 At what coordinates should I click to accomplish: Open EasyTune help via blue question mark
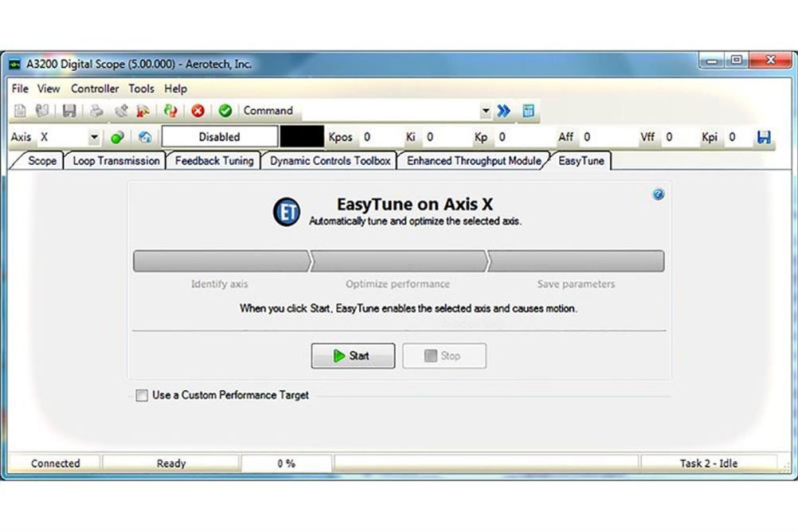click(658, 194)
